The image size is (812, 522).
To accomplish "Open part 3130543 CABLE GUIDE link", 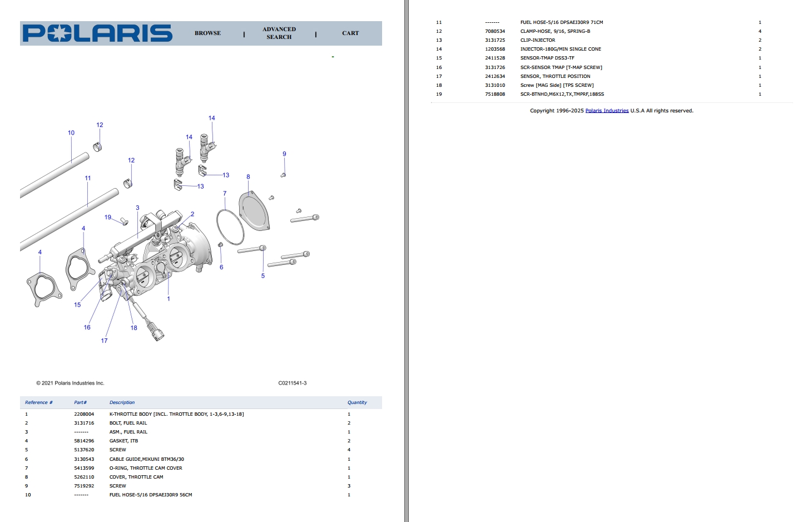I will (x=83, y=459).
